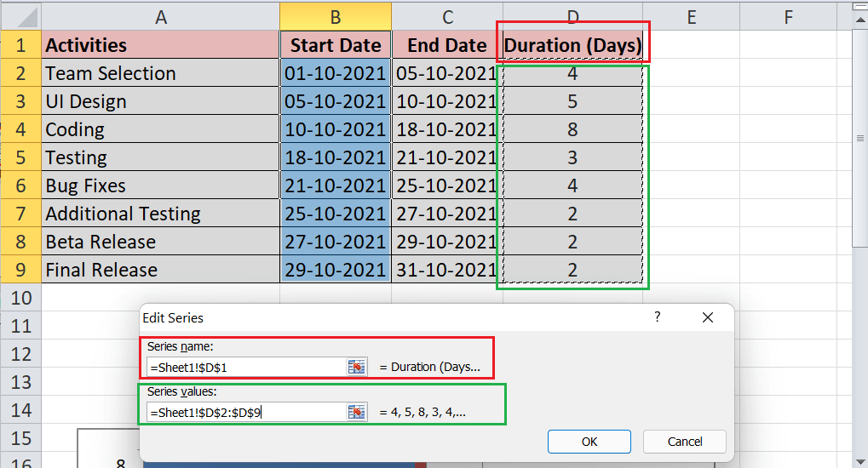Confirm the series with OK

click(589, 442)
